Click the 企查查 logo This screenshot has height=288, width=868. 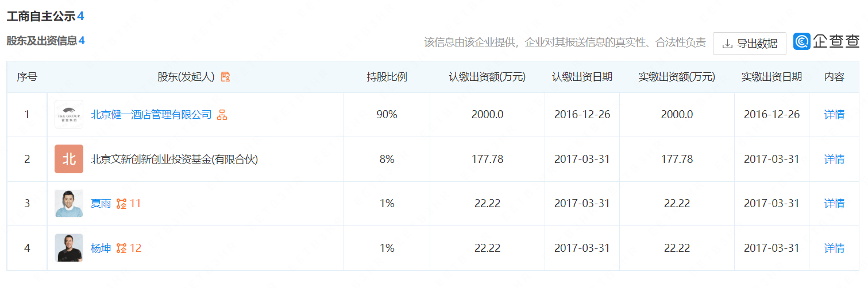click(x=827, y=42)
